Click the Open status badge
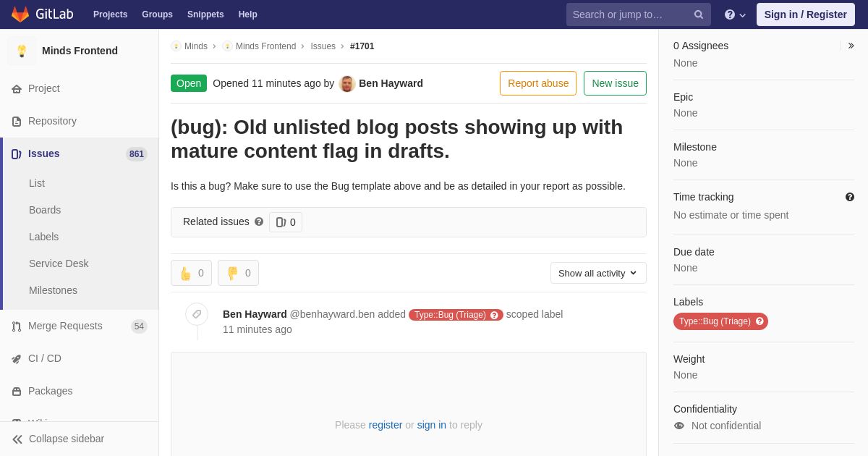Viewport: 868px width, 456px height. point(189,83)
